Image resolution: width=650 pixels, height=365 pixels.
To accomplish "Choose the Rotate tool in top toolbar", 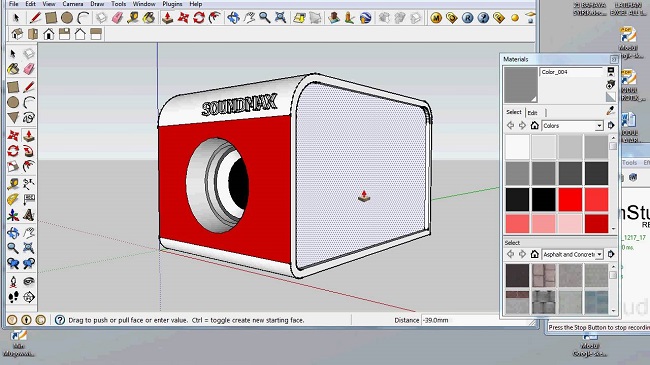I will 199,18.
